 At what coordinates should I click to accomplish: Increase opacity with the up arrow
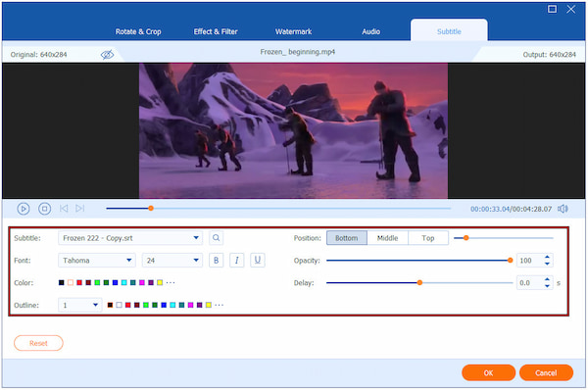coord(547,257)
